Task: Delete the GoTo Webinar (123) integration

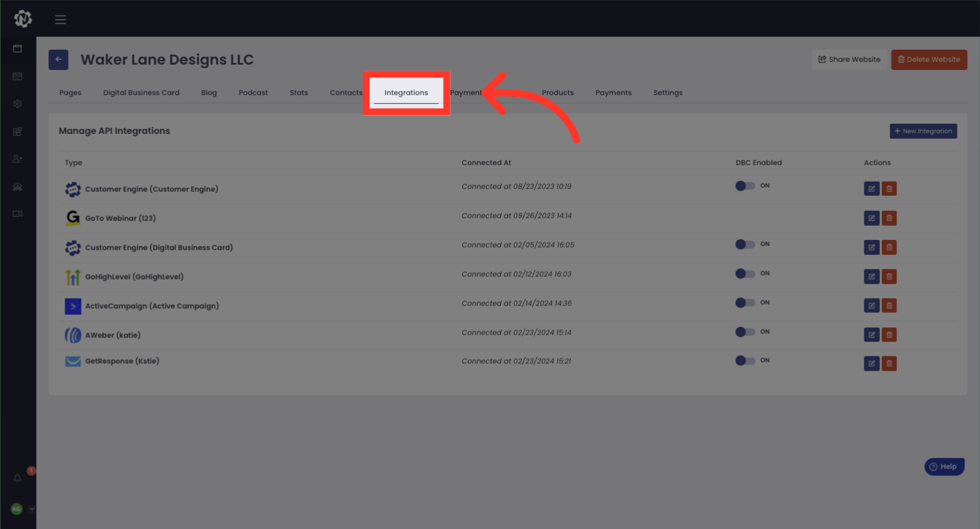Action: pos(889,218)
